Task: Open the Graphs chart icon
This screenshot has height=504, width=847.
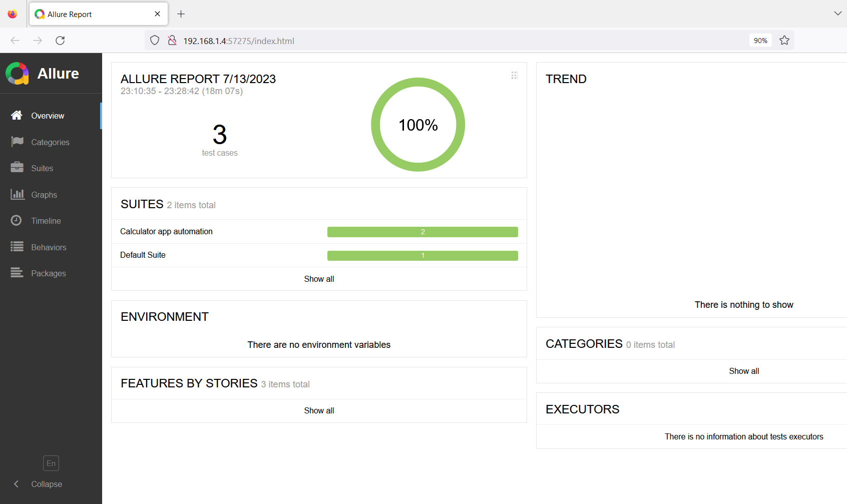Action: click(17, 195)
